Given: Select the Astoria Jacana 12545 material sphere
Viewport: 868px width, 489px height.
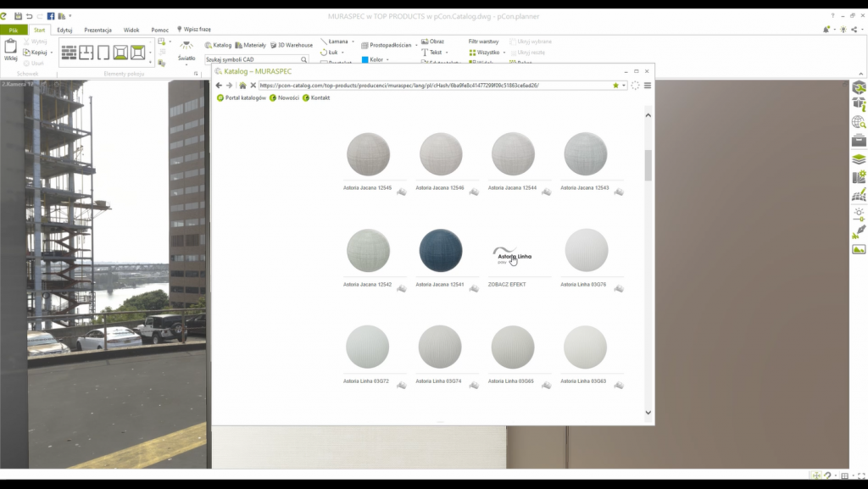Looking at the screenshot, I should [368, 153].
